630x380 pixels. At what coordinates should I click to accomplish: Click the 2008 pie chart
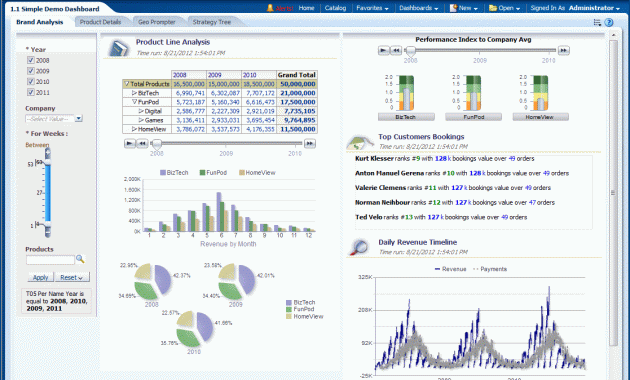pos(153,282)
